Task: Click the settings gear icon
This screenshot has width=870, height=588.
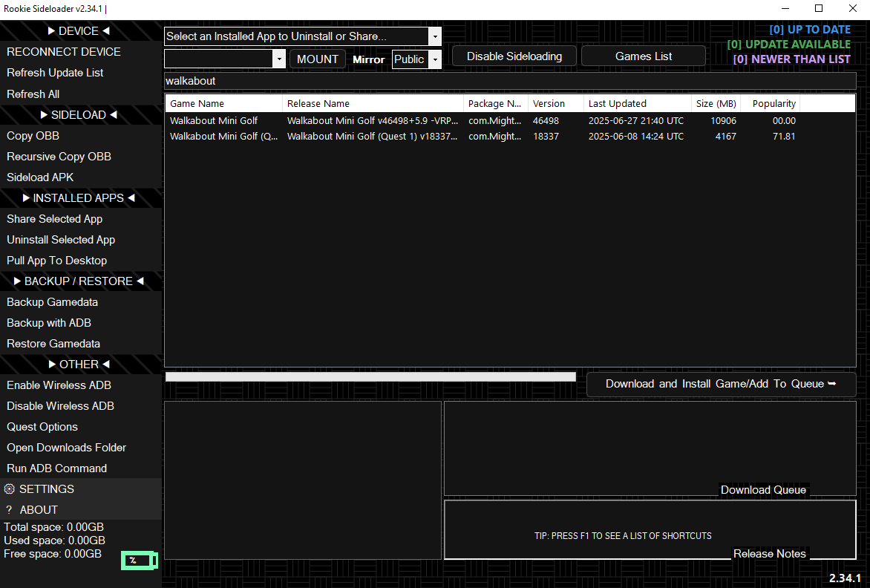Action: click(x=9, y=489)
